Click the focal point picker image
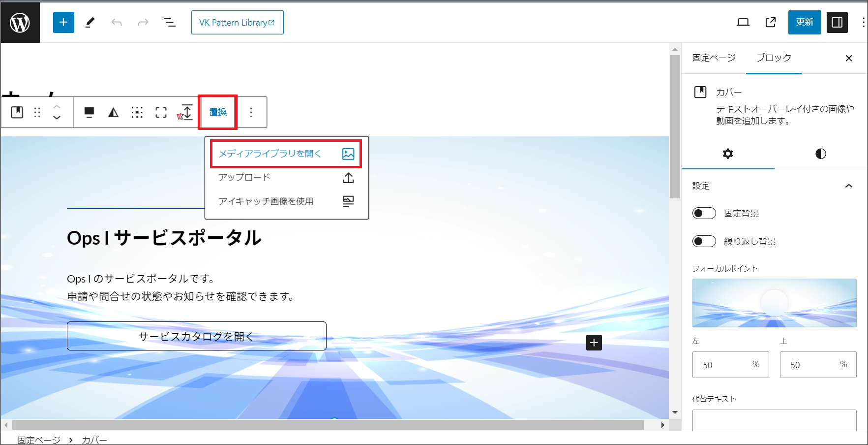 [775, 303]
